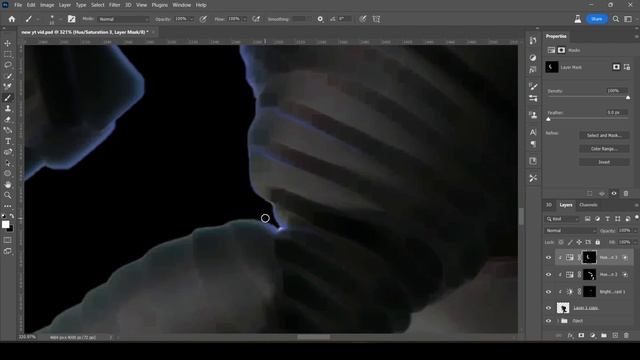This screenshot has height=360, width=640.
Task: Open the layer Opacity dropdown
Action: (635, 231)
